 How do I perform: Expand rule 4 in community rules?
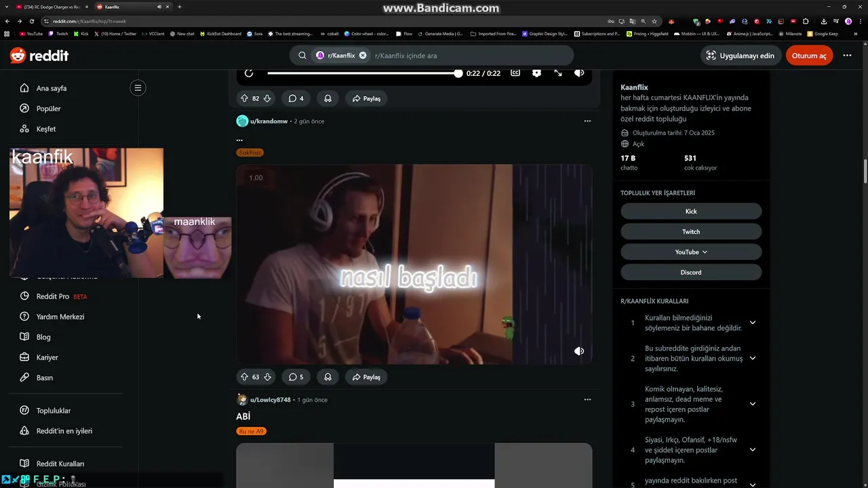pos(752,449)
